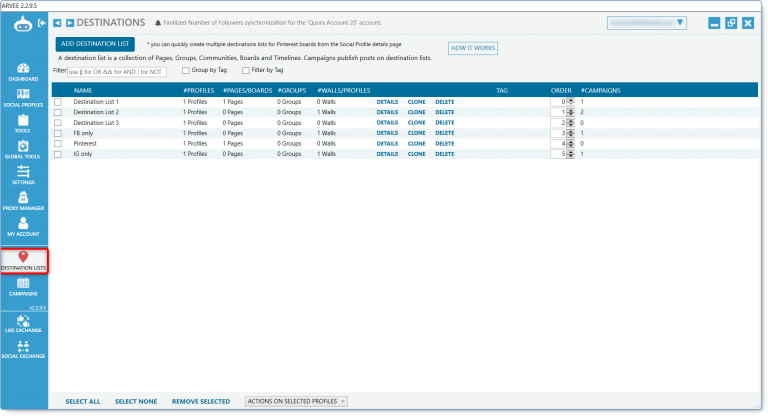Viewport: 768px width, 416px height.
Task: Click the Add Destination List button
Action: [x=96, y=44]
